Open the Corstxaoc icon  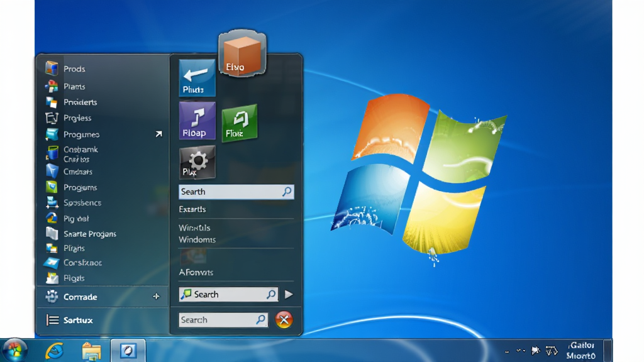tap(52, 263)
